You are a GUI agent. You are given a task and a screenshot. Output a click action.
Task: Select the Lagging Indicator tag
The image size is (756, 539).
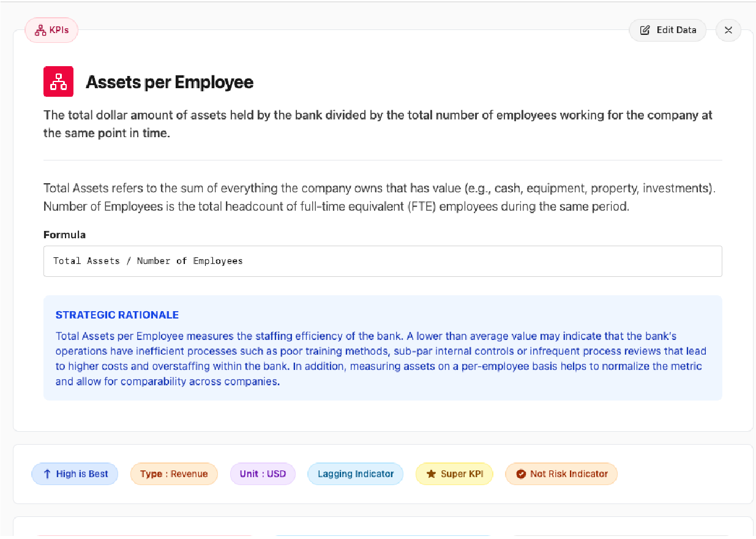pyautogui.click(x=355, y=474)
